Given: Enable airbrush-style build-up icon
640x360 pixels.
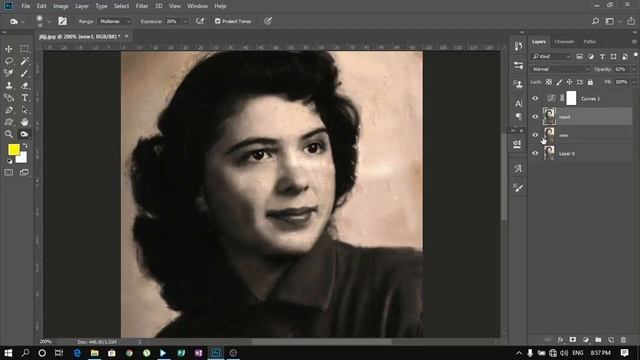Looking at the screenshot, I should coord(200,21).
